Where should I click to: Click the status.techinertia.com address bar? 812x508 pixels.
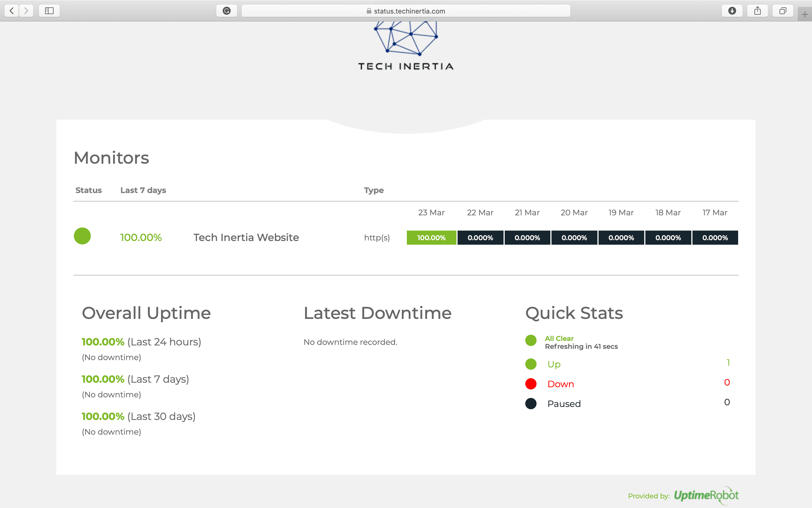coord(406,11)
